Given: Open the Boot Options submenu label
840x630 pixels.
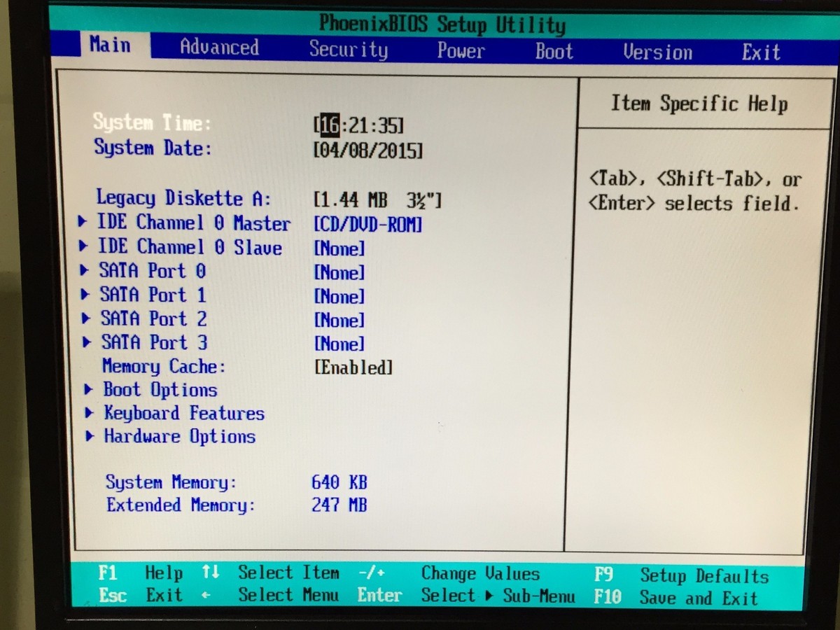Looking at the screenshot, I should click(160, 389).
